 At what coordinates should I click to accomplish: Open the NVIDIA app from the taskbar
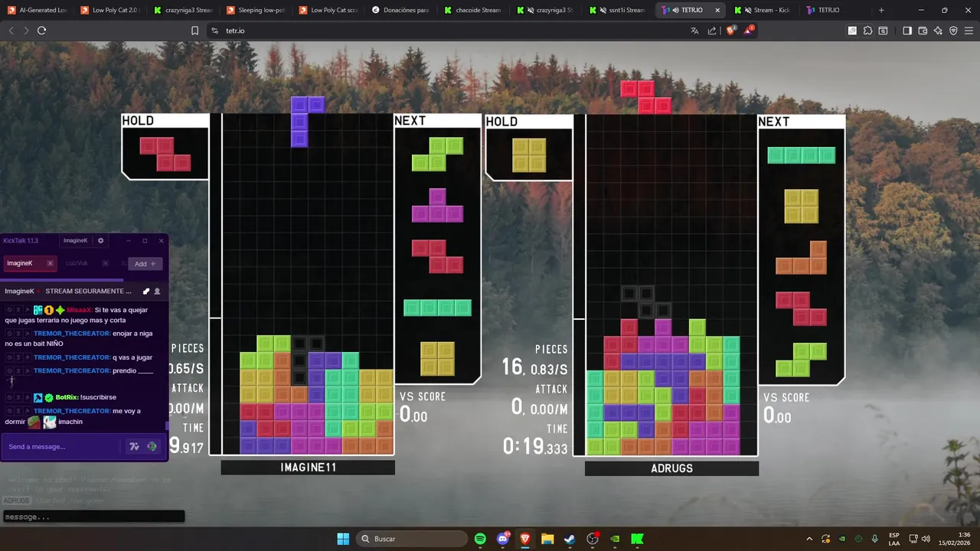615,539
